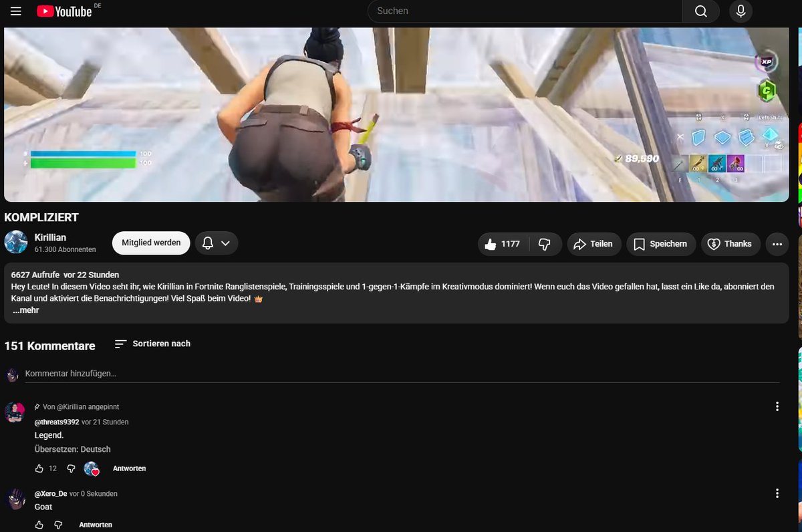Viewport: 802px width, 532px height.
Task: Expand the notification bell dropdown
Action: (x=217, y=243)
